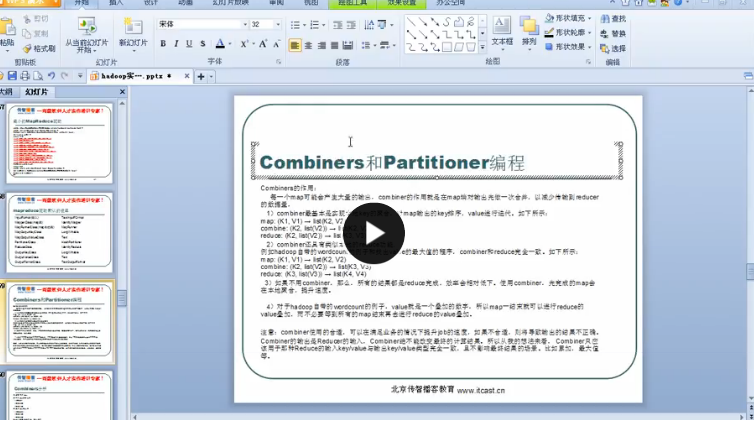Insert a text box (文本框) icon
This screenshot has width=754, height=443.
[x=502, y=25]
